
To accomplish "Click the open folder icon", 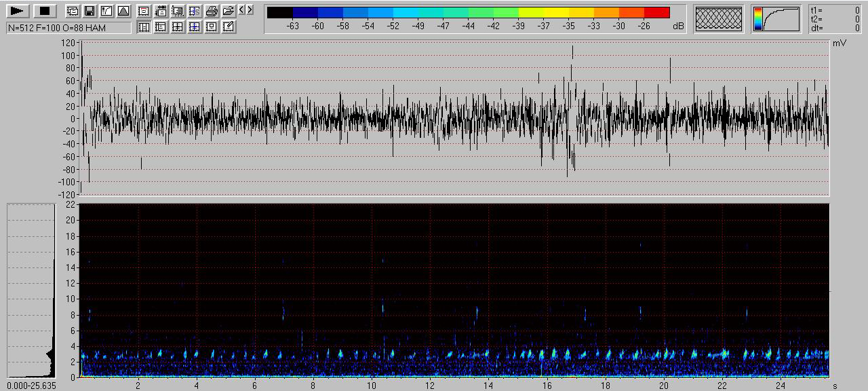I will (229, 11).
